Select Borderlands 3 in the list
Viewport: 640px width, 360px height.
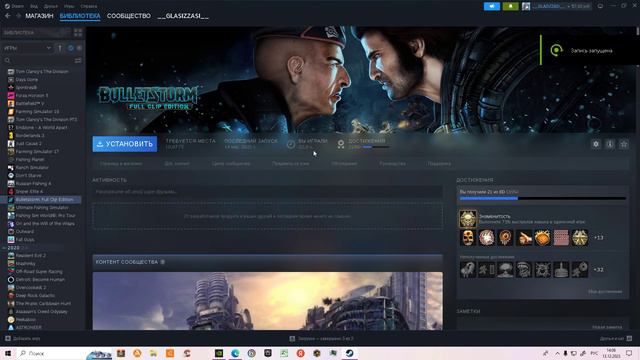tap(30, 136)
